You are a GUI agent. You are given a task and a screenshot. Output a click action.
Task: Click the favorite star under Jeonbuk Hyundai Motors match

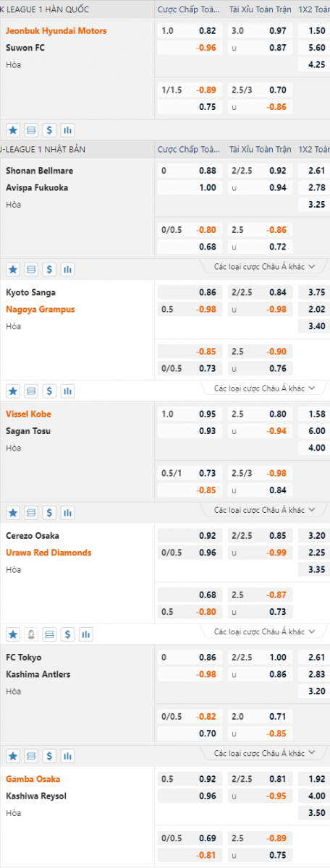(x=13, y=130)
